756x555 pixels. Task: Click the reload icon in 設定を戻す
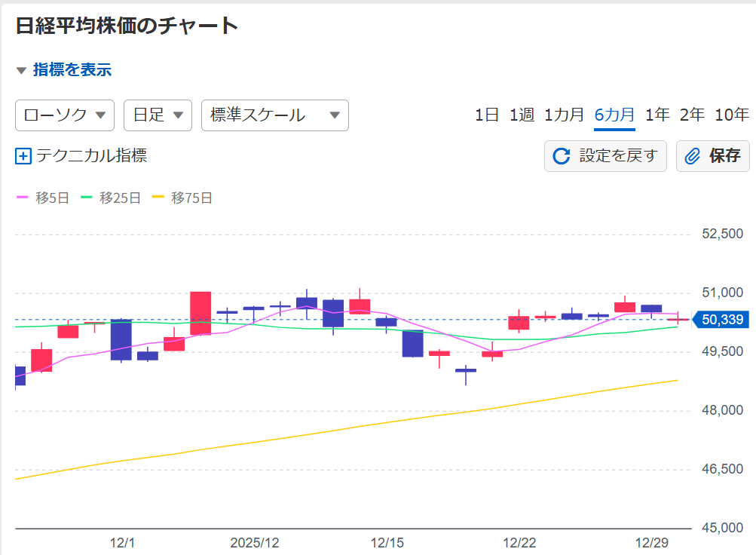pyautogui.click(x=562, y=156)
